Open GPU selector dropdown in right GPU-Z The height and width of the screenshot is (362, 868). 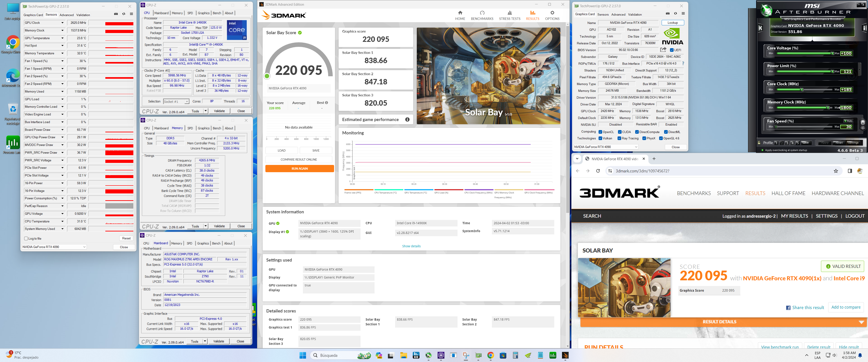(x=636, y=147)
